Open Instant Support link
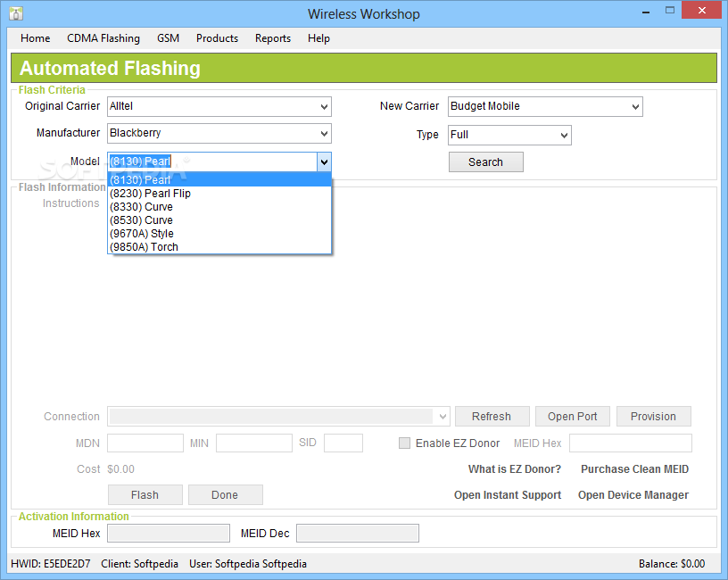728x580 pixels. 508,495
